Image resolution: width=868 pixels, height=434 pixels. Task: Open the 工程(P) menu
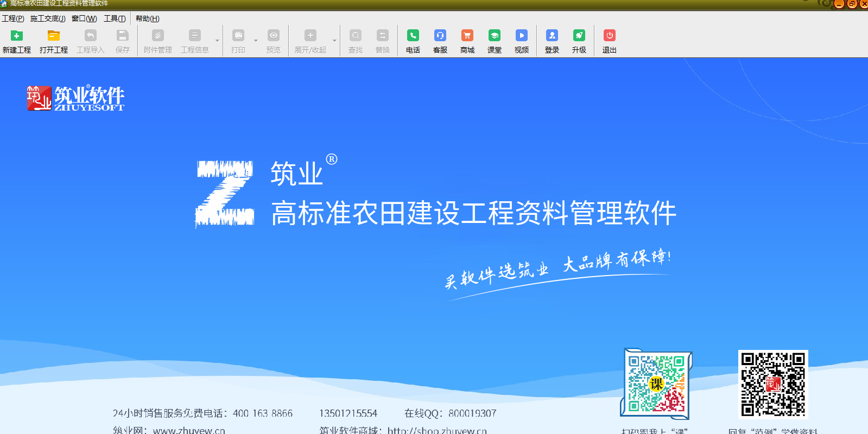[x=13, y=18]
